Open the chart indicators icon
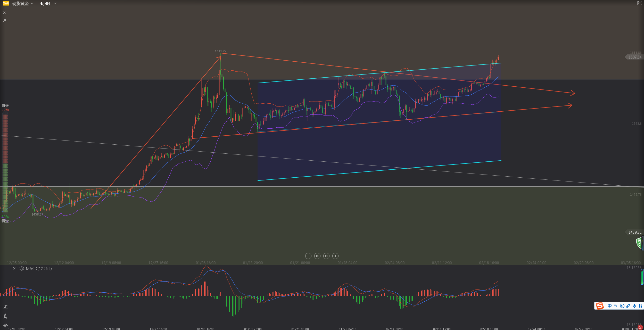 click(5, 307)
